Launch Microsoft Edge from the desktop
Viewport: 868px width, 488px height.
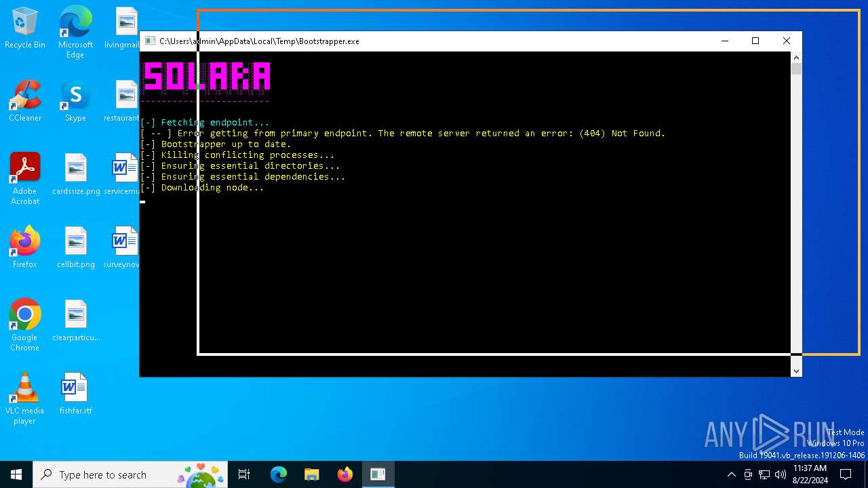click(x=75, y=32)
